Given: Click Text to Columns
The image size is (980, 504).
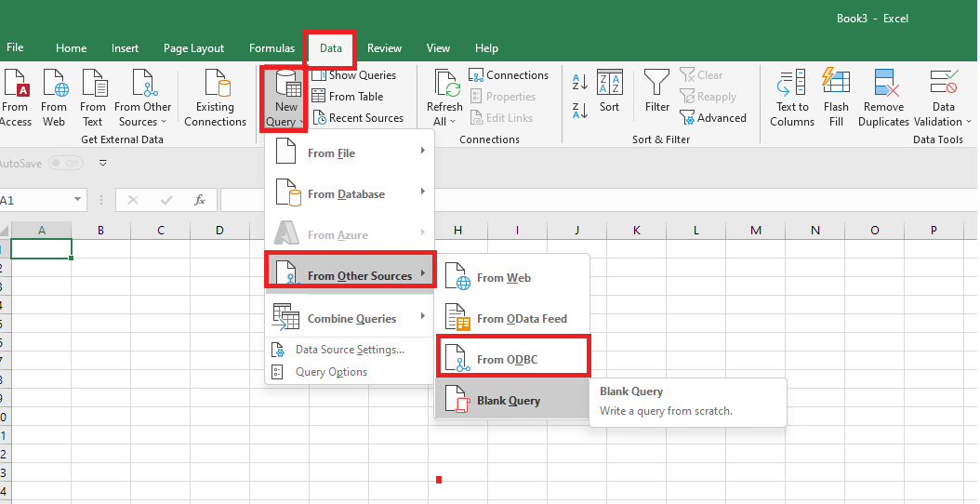Looking at the screenshot, I should [792, 99].
